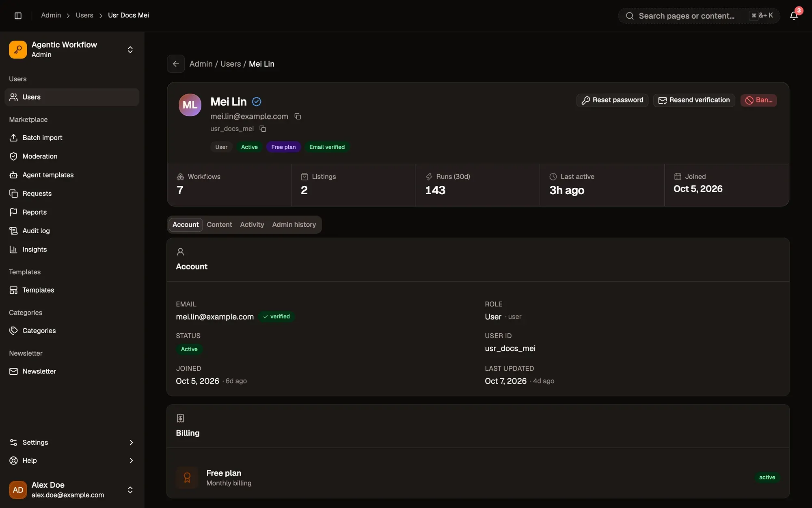Screen dimensions: 812x508
Task: Click the Runs (30d) value 143
Action: click(x=435, y=190)
